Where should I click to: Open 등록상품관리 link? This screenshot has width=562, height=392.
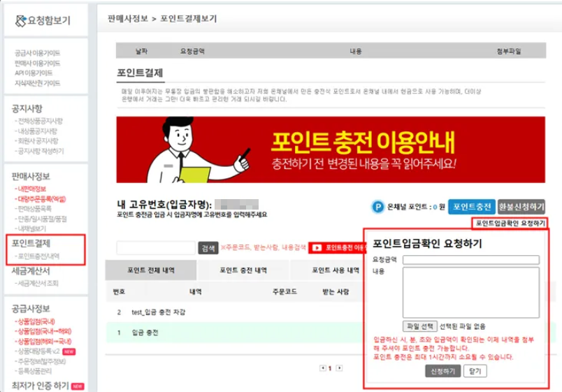(34, 371)
